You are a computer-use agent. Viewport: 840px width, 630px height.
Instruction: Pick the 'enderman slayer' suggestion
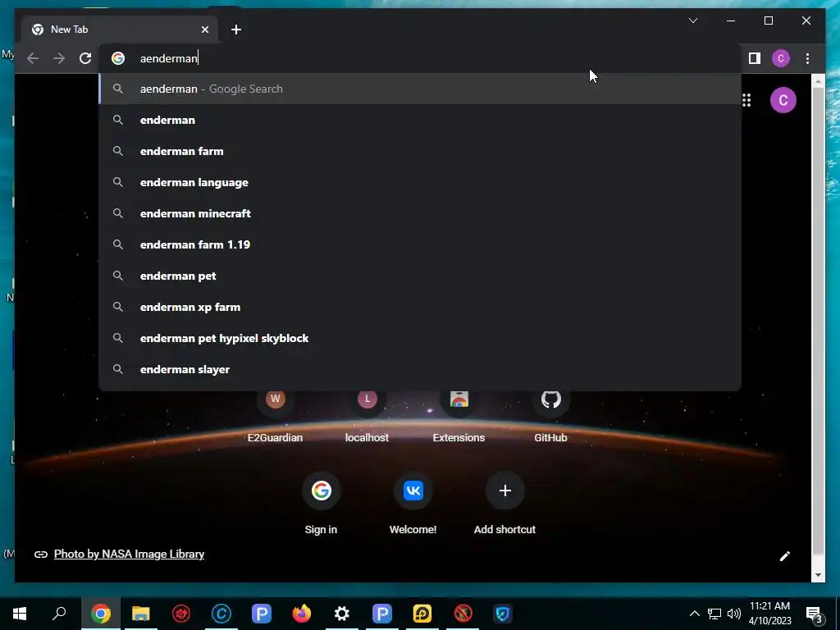(420, 369)
